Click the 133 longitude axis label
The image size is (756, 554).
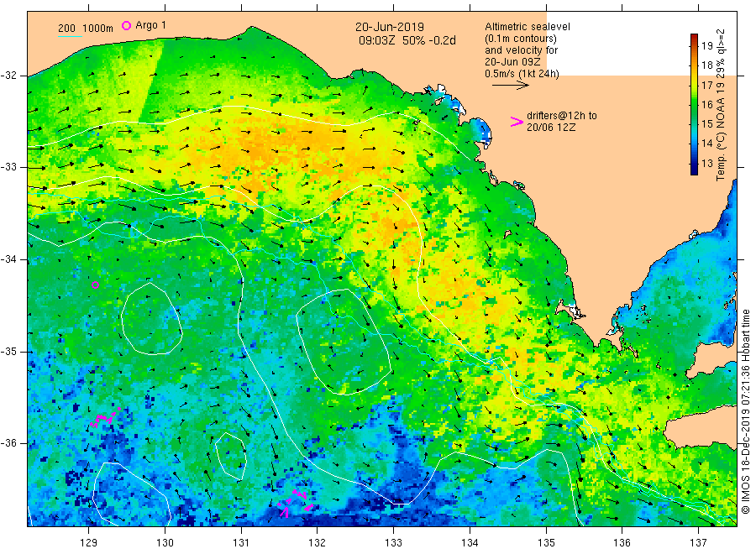click(393, 543)
